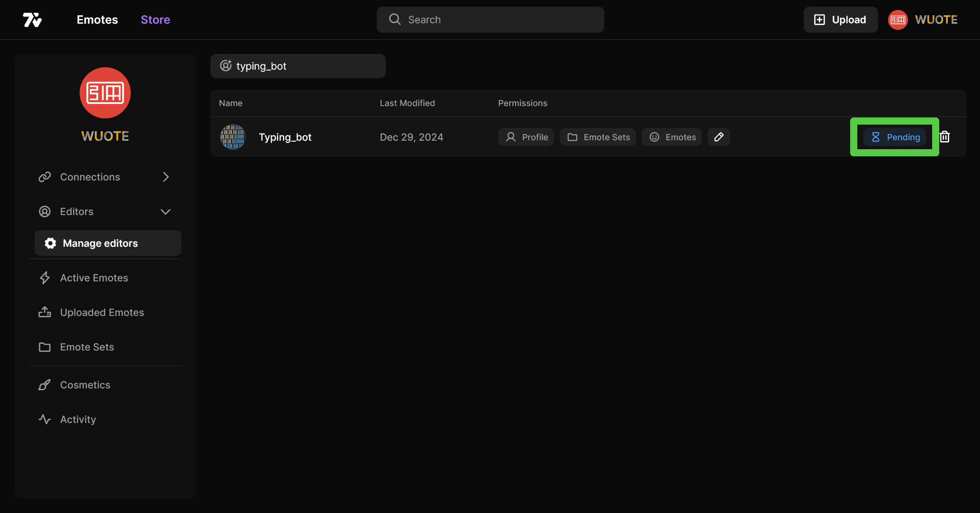The image size is (980, 513).
Task: Open Active Emotes lightning section
Action: (94, 278)
